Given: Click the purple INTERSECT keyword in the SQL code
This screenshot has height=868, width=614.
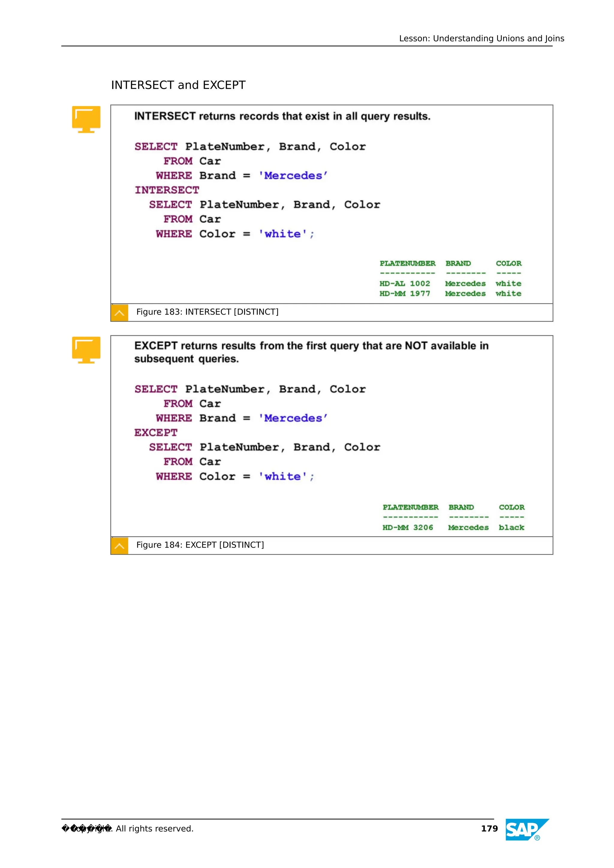Looking at the screenshot, I should [x=167, y=190].
